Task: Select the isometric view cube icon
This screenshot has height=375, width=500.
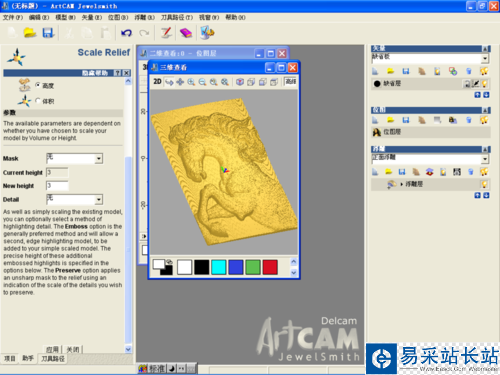Action: pyautogui.click(x=240, y=82)
